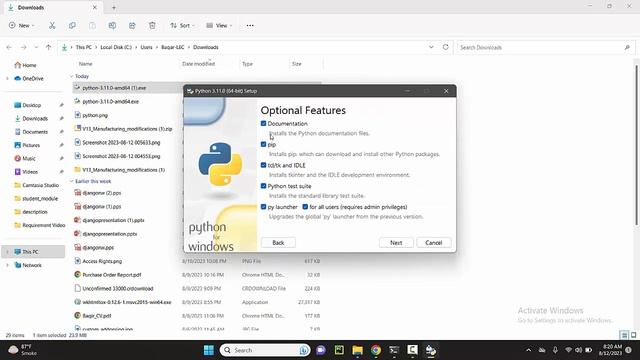
Task: Toggle the pip checkbox
Action: click(263, 144)
